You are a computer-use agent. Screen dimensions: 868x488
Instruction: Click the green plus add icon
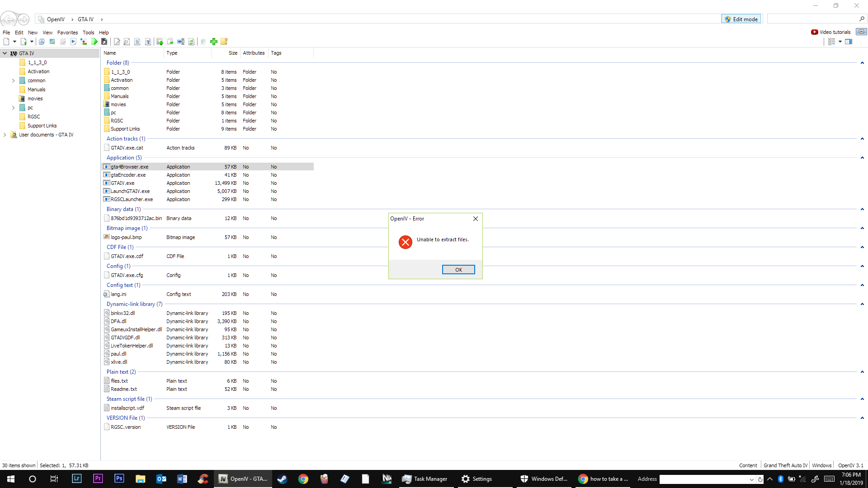click(214, 42)
